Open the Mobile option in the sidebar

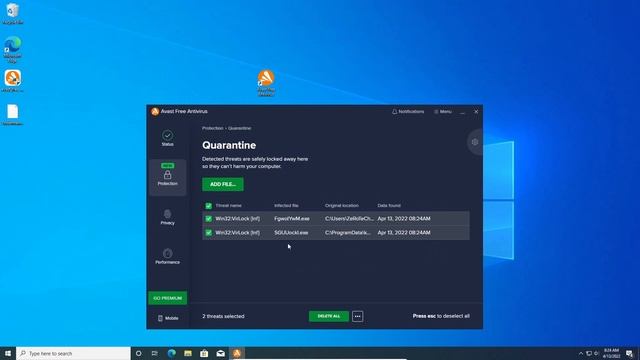point(168,318)
